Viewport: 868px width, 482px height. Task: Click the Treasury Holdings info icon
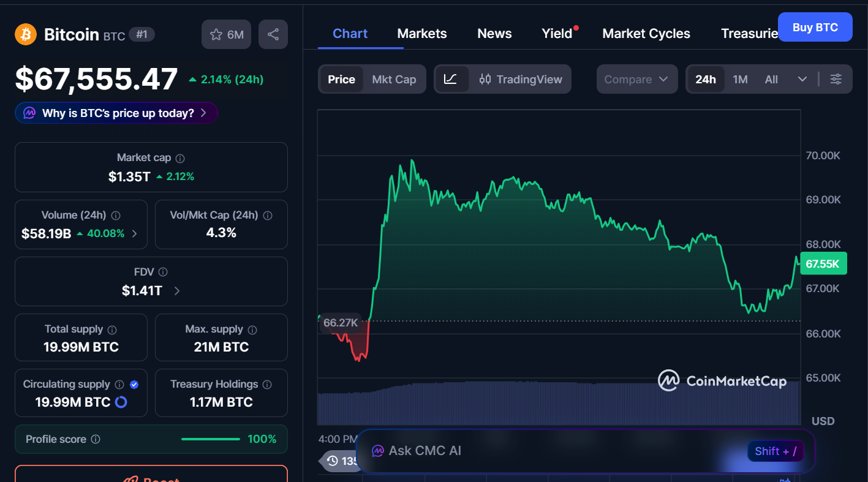267,385
